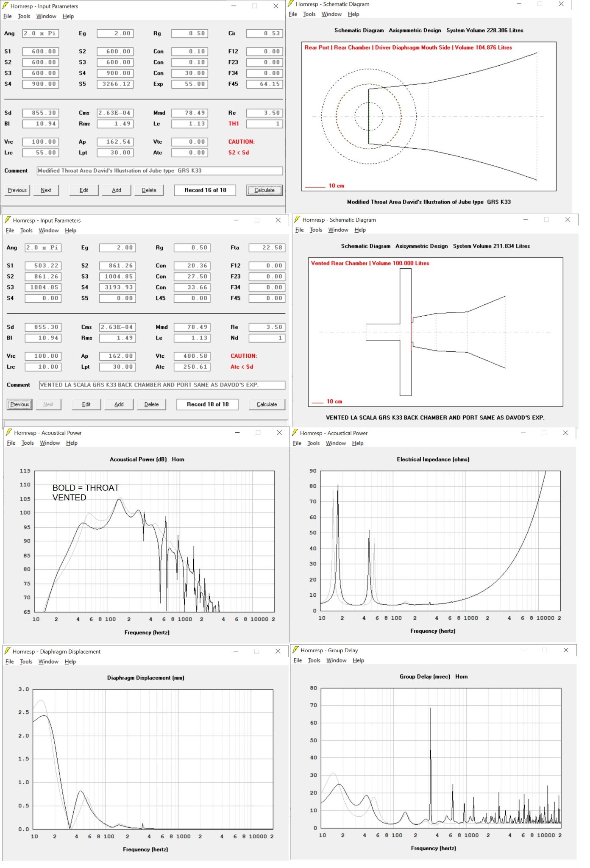Click the Lrc field showing 10.00 in the Record 18 window

[x=43, y=367]
